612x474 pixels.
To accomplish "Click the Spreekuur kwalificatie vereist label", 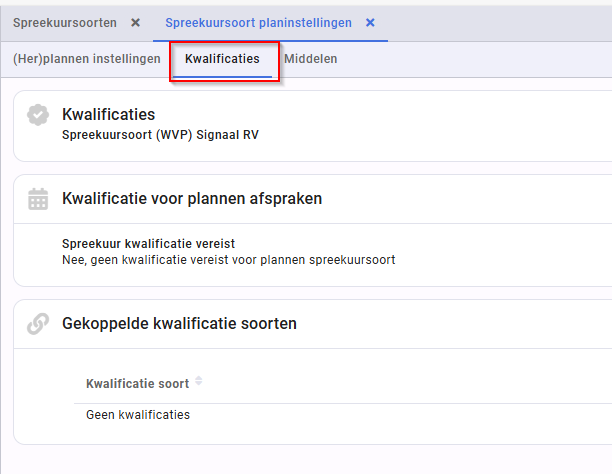I will 148,244.
